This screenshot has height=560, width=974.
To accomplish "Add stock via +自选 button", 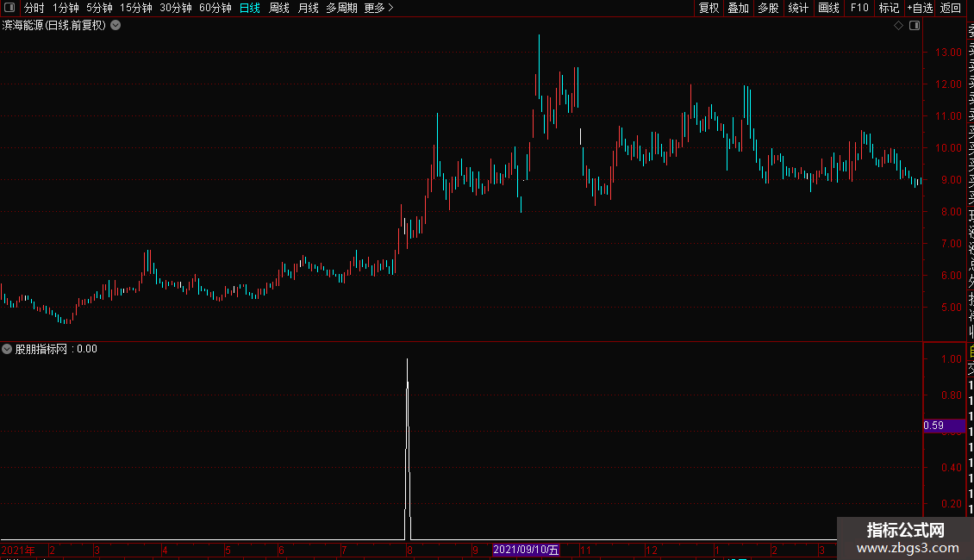I will 920,8.
